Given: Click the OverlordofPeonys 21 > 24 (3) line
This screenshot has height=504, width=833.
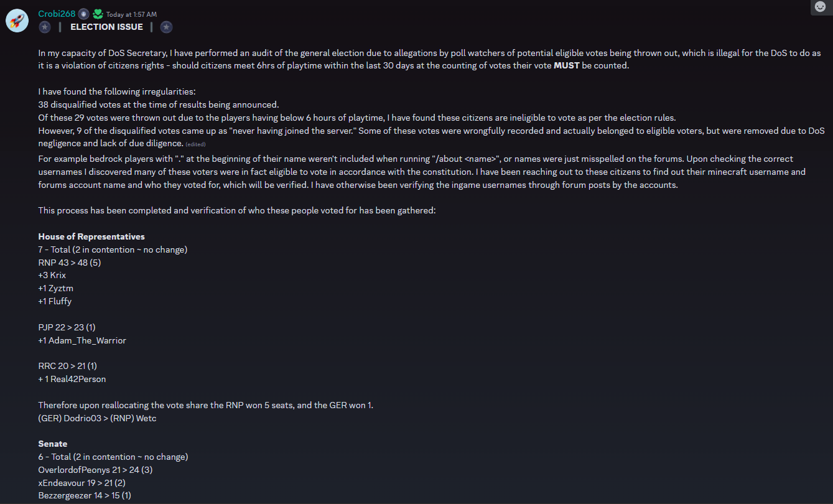Looking at the screenshot, I should (95, 470).
